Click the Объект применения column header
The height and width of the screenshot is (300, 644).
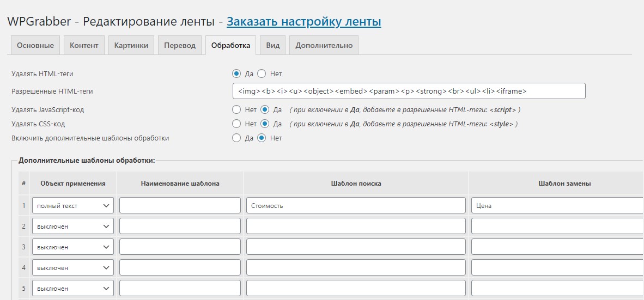(x=73, y=183)
